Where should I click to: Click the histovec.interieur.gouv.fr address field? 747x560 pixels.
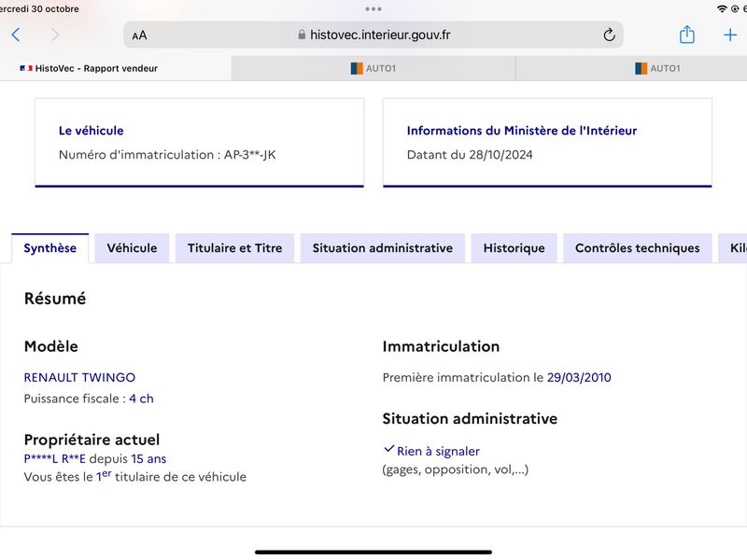coord(373,35)
